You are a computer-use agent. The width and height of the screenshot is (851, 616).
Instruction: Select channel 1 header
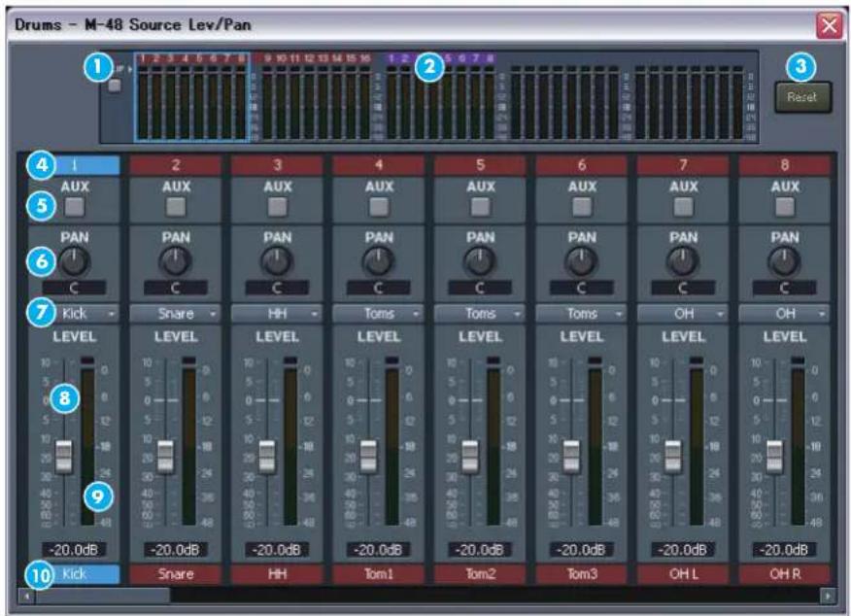[75, 165]
